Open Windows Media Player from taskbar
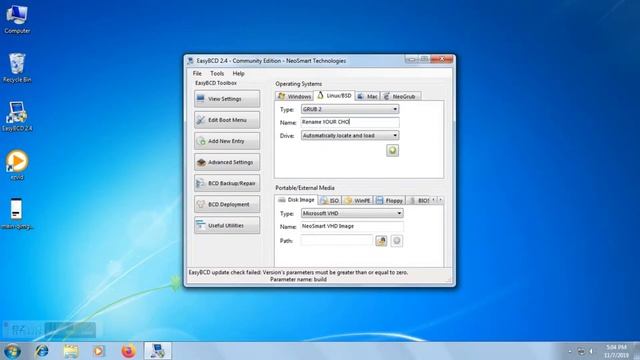This screenshot has width=640, height=360. coord(99,351)
